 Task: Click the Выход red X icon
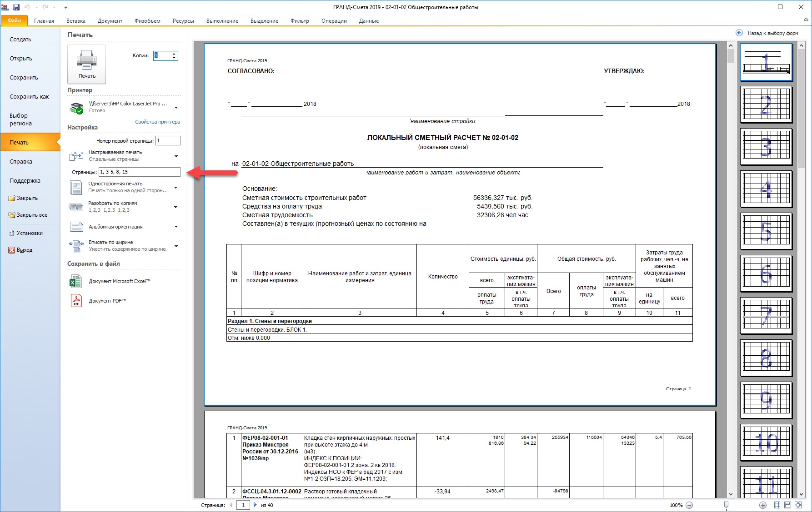(11, 250)
